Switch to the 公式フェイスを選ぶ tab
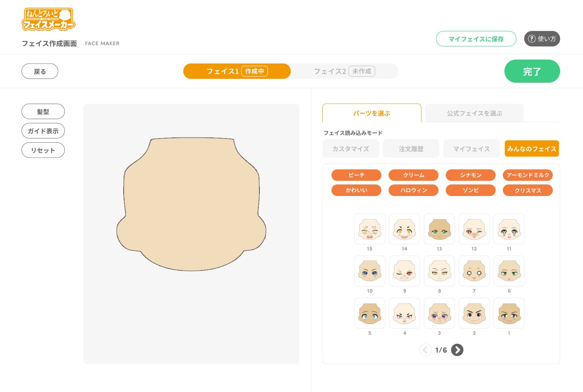The width and height of the screenshot is (583, 392). point(474,113)
